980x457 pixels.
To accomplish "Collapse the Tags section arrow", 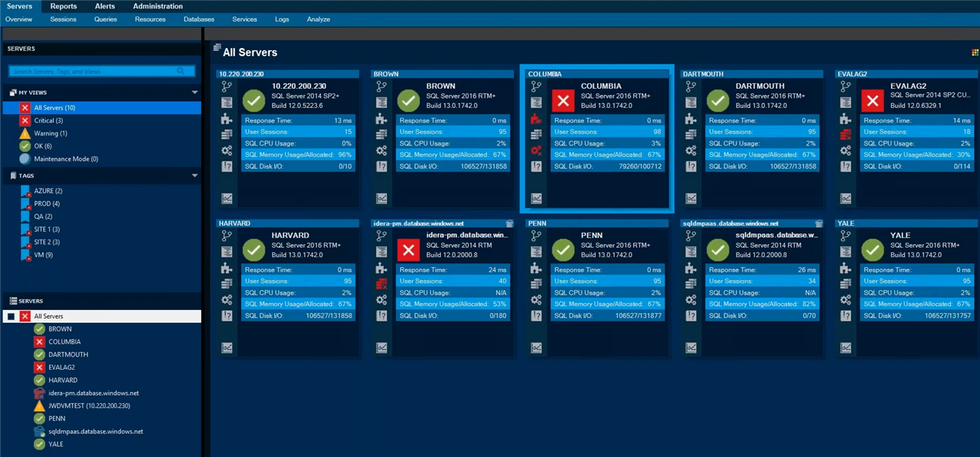I will tap(194, 175).
